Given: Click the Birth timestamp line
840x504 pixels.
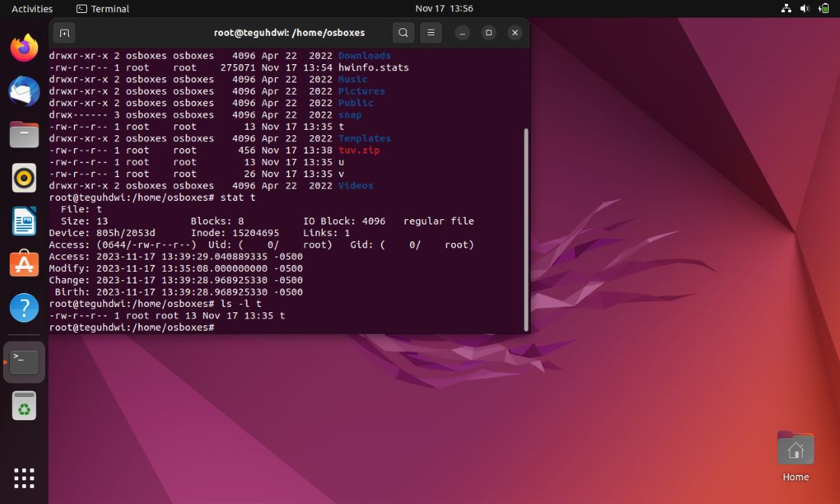Looking at the screenshot, I should pyautogui.click(x=179, y=292).
